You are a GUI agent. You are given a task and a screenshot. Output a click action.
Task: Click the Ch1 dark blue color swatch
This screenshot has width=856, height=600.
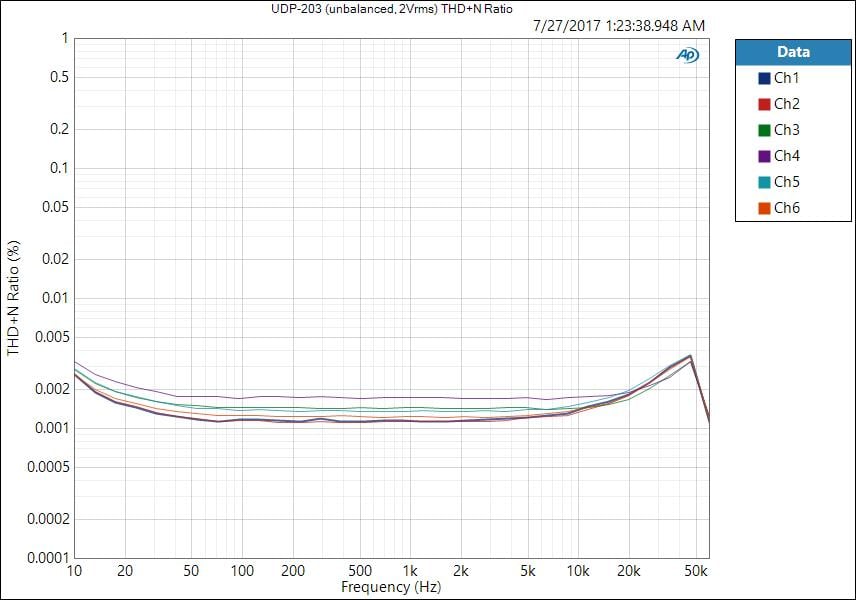coord(765,78)
